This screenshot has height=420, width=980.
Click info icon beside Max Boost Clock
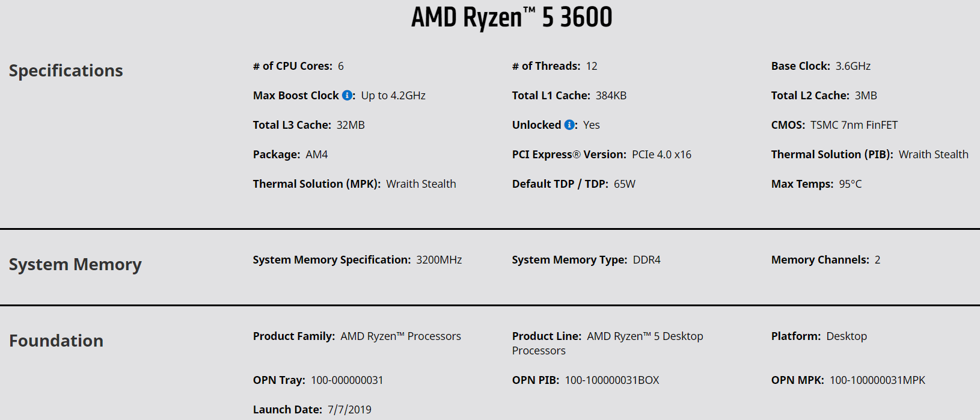(x=347, y=95)
